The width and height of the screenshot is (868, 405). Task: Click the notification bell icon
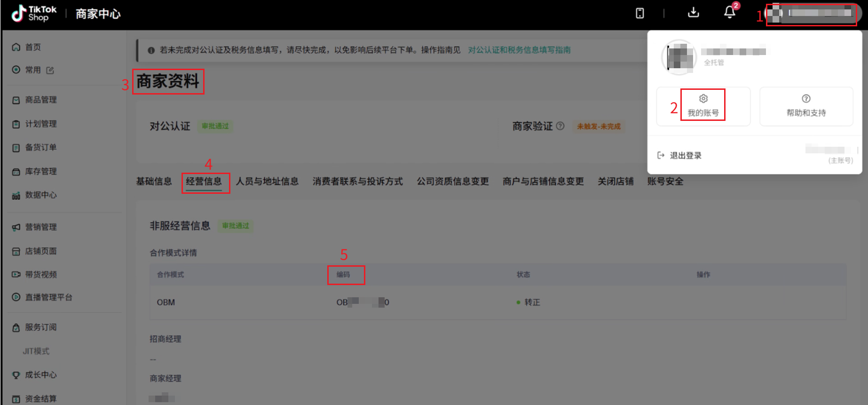(x=729, y=13)
